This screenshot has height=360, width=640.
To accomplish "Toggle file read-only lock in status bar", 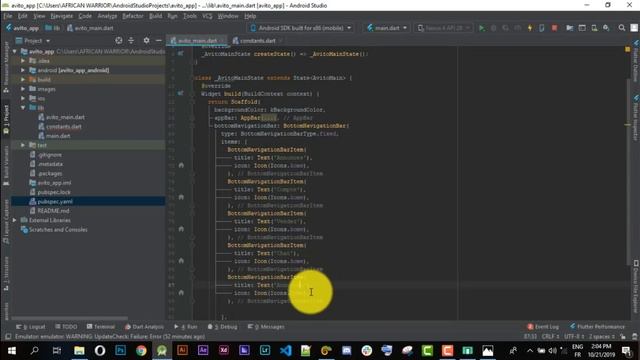I will click(x=622, y=337).
